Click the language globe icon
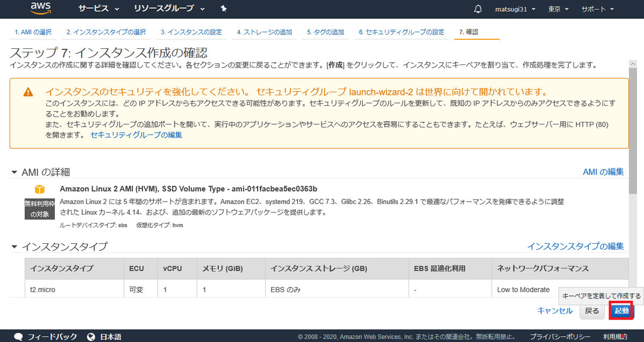The image size is (644, 342). 91,337
